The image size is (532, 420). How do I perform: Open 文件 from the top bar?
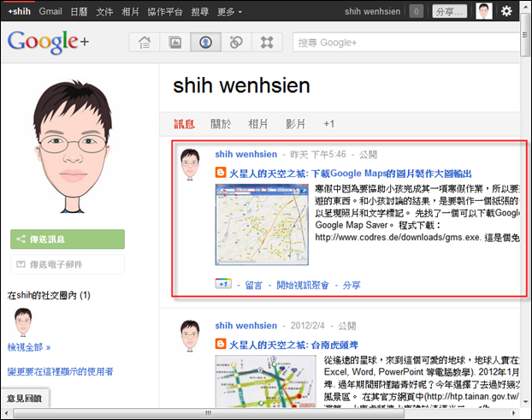click(104, 12)
